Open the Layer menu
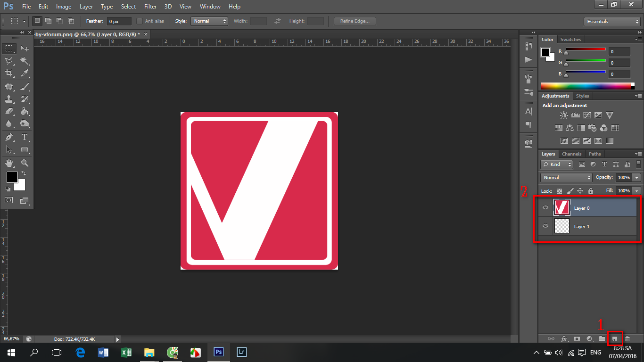Image resolution: width=644 pixels, height=362 pixels. pos(86,7)
